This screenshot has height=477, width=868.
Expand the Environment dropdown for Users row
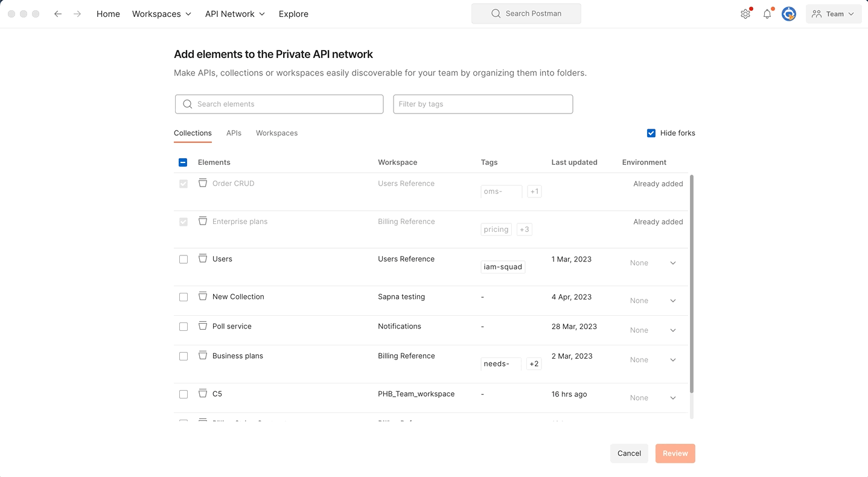672,263
